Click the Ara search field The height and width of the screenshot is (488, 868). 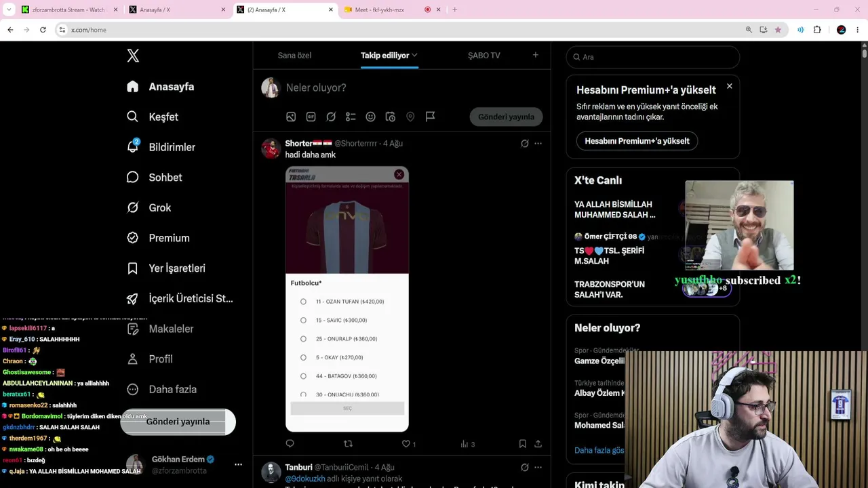pyautogui.click(x=652, y=57)
